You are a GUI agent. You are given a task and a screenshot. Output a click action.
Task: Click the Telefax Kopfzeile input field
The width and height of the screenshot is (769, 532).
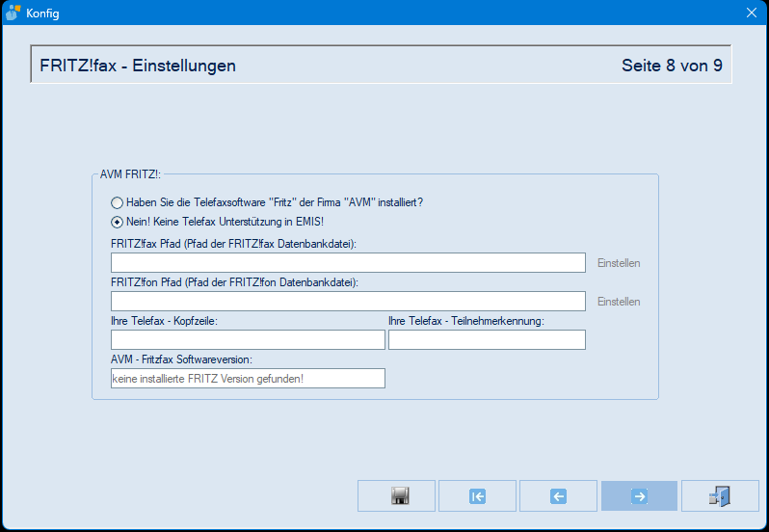(x=248, y=340)
